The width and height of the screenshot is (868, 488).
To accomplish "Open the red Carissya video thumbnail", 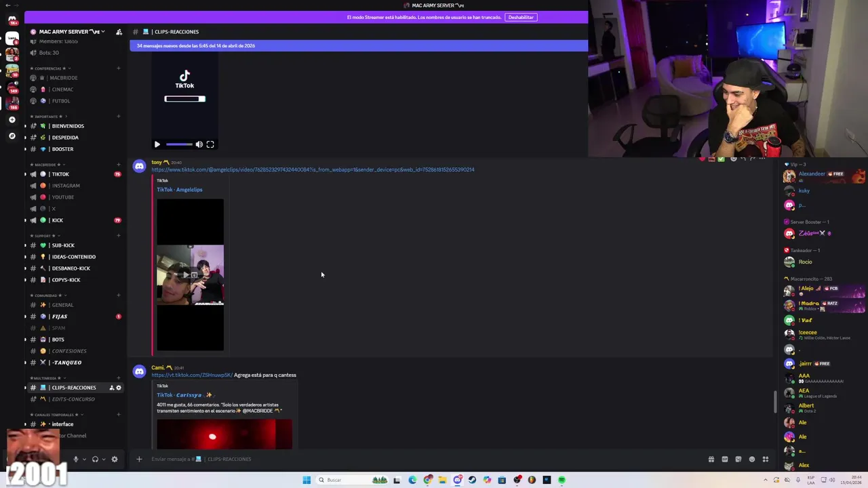I will (224, 434).
